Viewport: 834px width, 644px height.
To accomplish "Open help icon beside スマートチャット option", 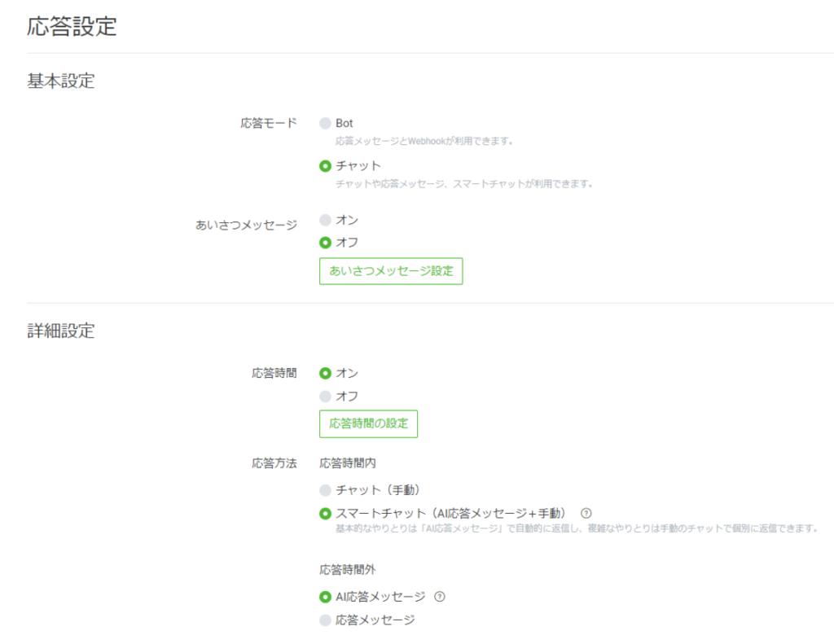I will tap(585, 513).
